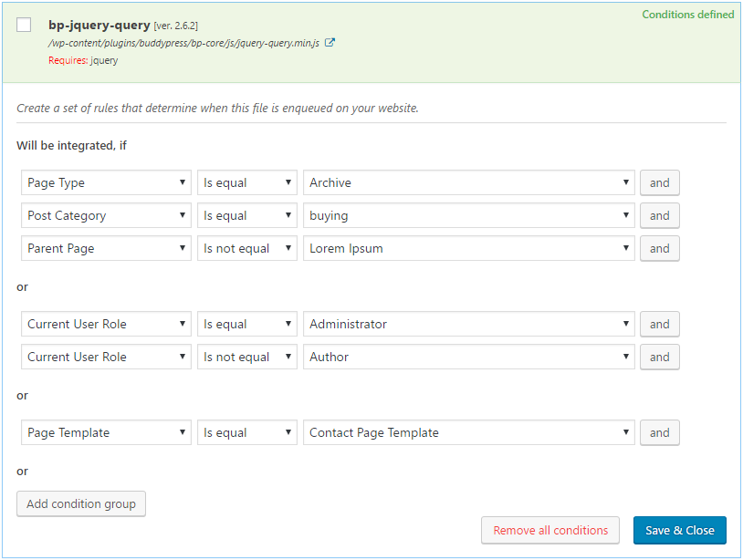Click the 'Requires: jquery' text

83,60
